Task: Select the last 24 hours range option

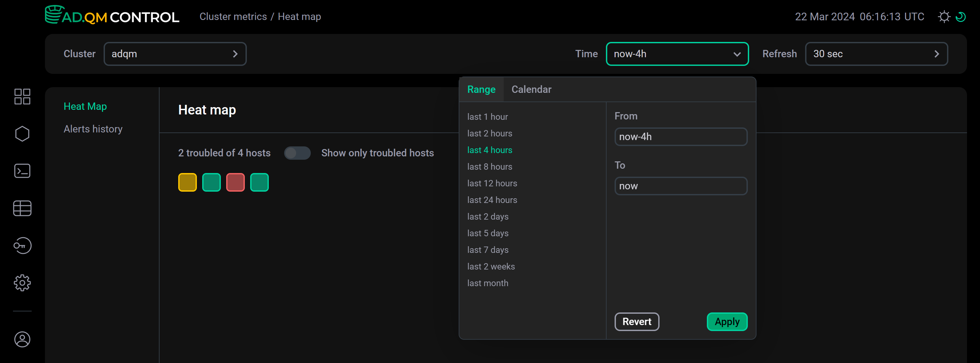Action: [492, 200]
